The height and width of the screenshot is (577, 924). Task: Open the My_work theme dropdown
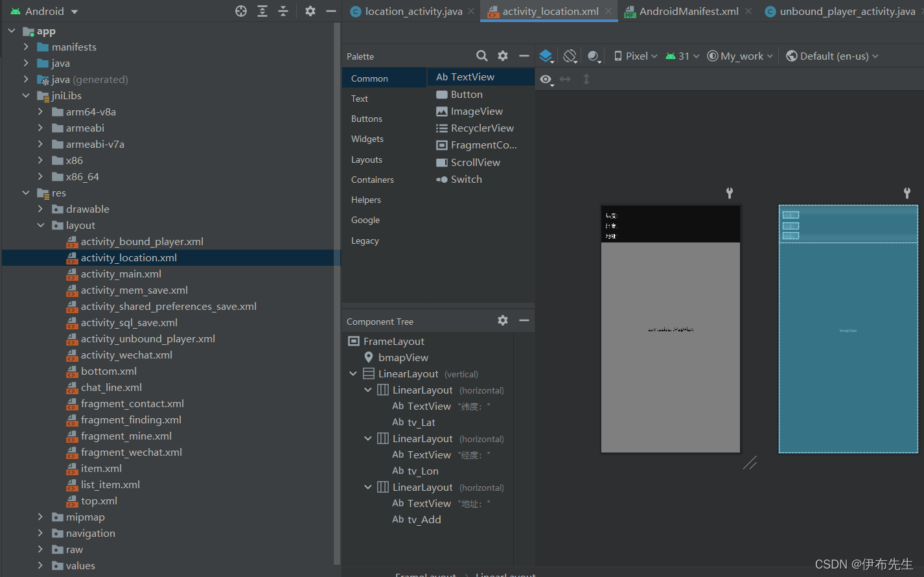click(x=740, y=56)
